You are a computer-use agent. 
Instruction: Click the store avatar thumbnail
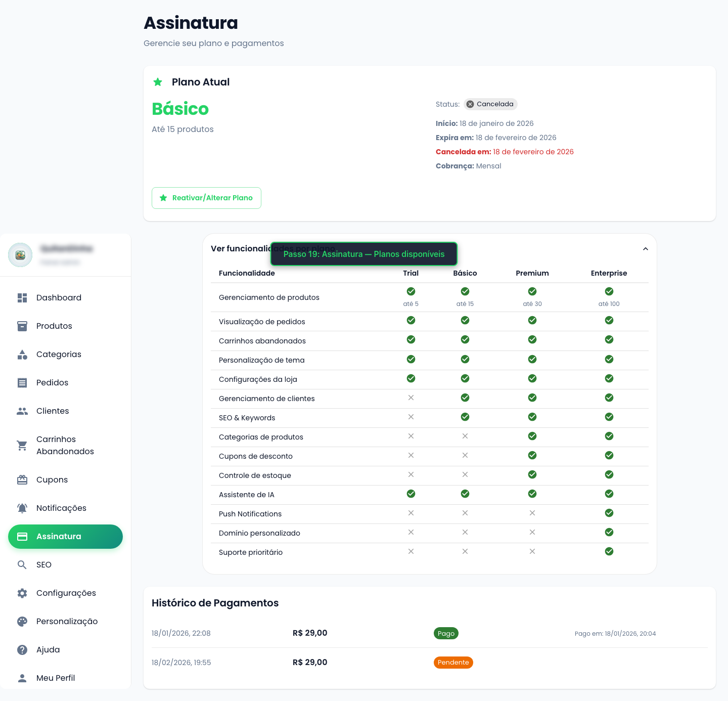(20, 255)
